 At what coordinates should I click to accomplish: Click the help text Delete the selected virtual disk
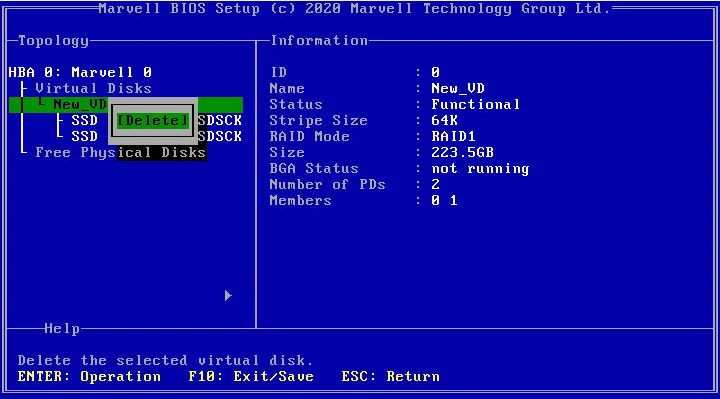point(165,360)
